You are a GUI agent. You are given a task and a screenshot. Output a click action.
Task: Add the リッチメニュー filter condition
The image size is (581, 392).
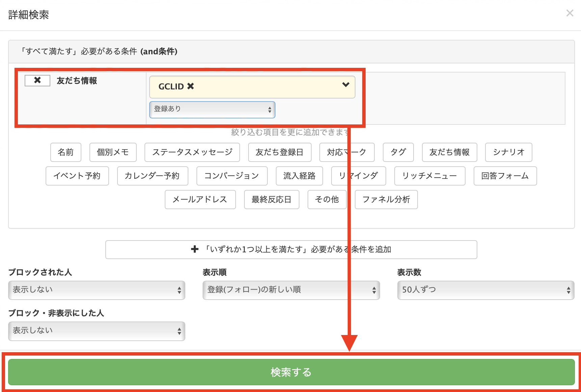(429, 176)
